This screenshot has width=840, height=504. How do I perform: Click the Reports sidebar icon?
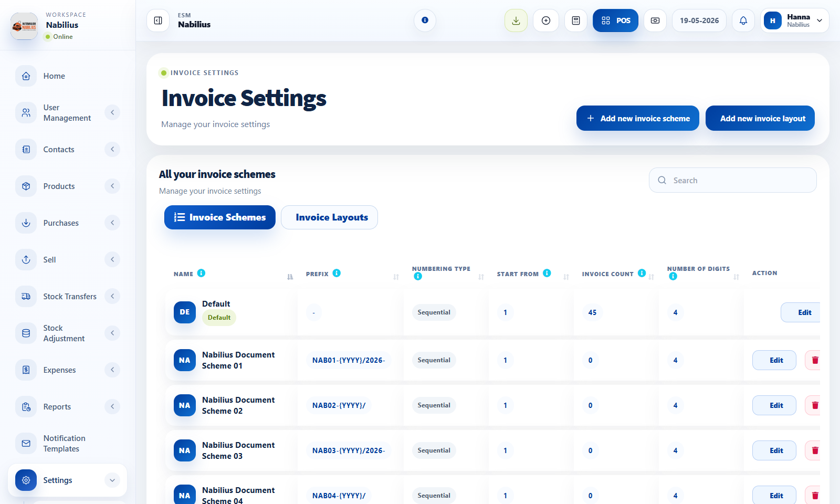click(x=26, y=406)
